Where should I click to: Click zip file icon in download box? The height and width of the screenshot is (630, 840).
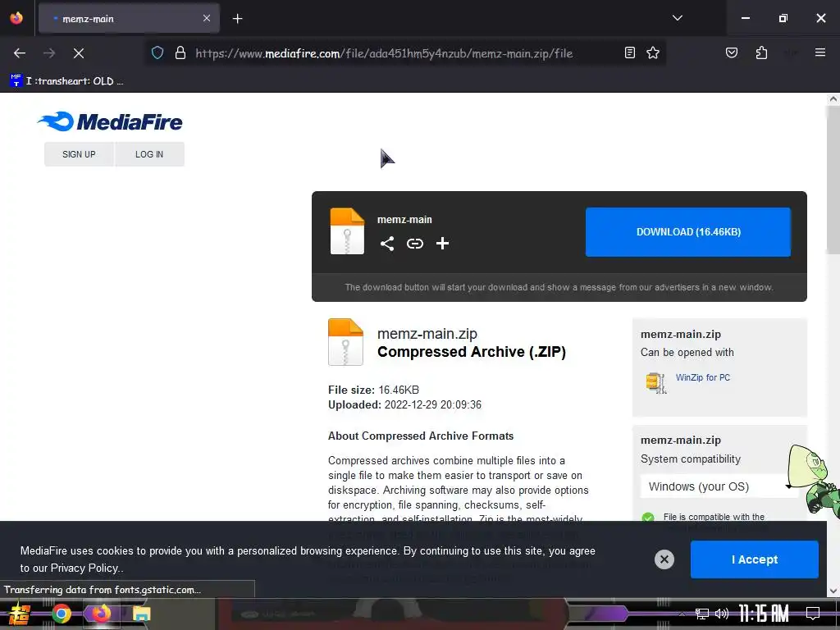347,231
